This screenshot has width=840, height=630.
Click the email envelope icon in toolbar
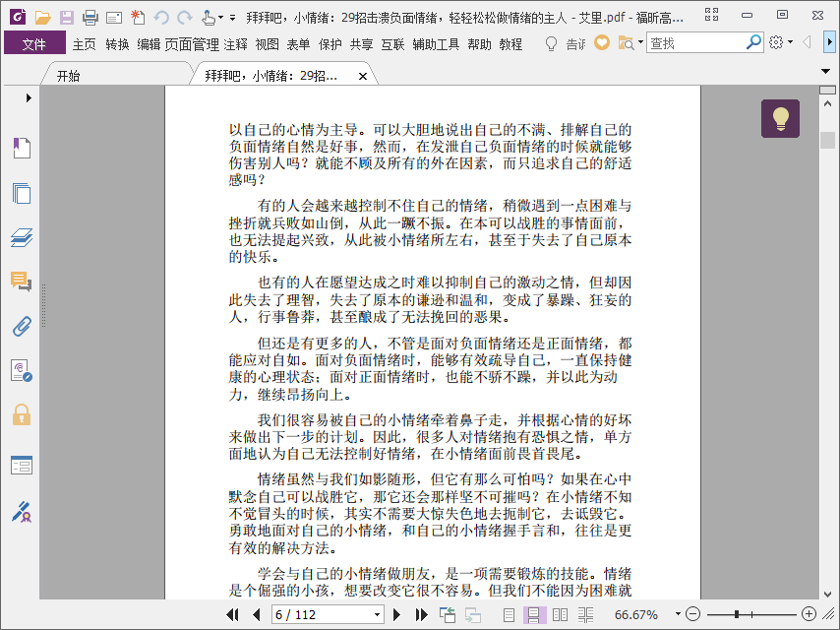[x=113, y=19]
